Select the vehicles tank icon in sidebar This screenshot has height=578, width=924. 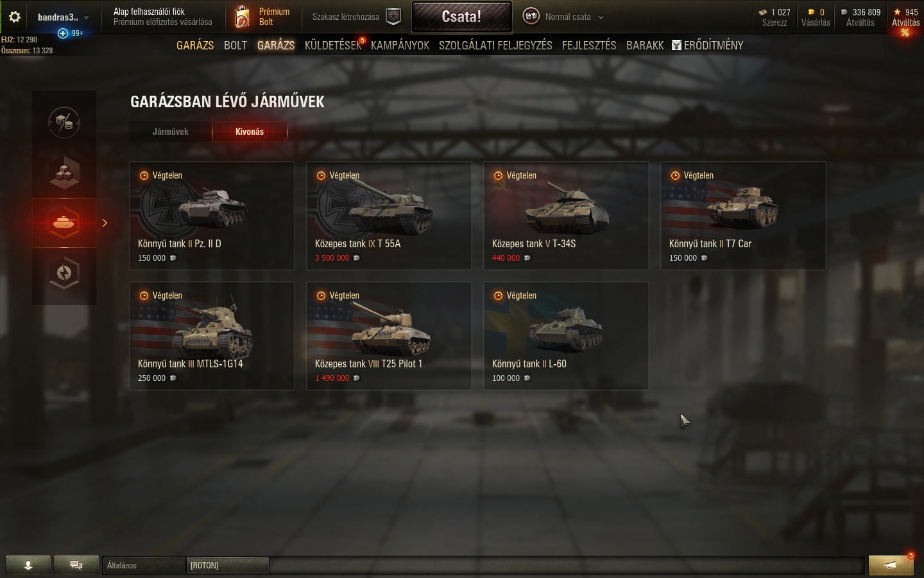pos(64,223)
